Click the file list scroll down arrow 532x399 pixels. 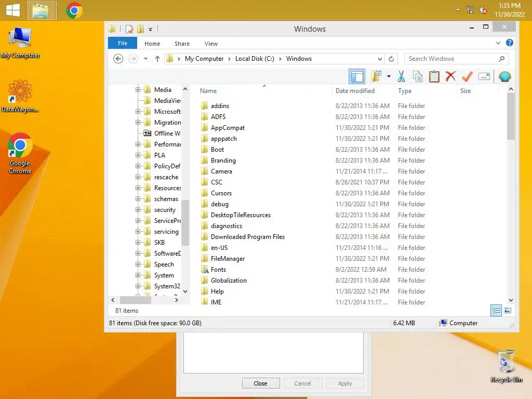(511, 300)
